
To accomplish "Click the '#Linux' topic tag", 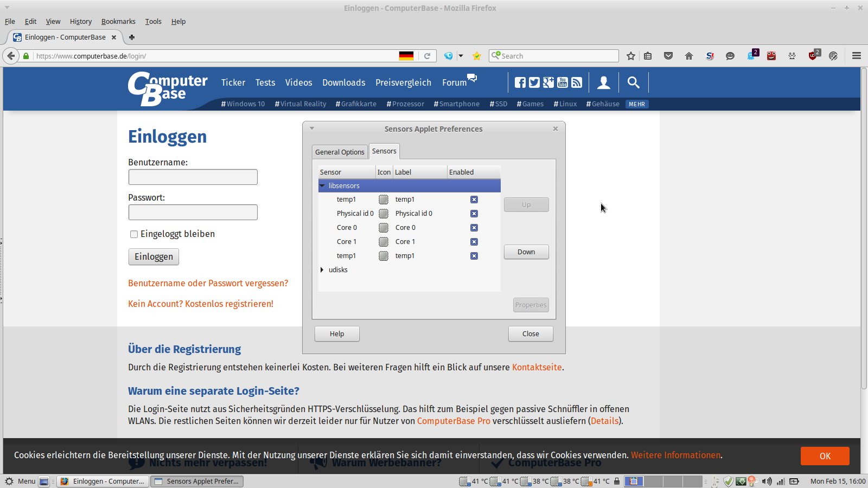I will coord(565,104).
